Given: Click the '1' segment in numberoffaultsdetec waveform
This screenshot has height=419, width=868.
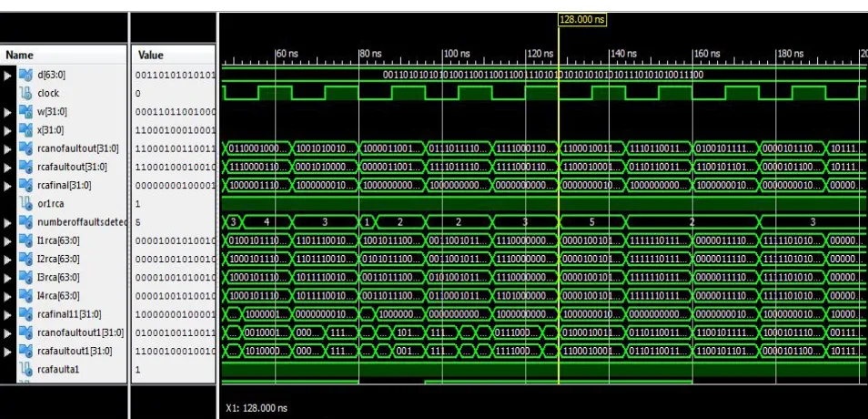Looking at the screenshot, I should click(367, 222).
